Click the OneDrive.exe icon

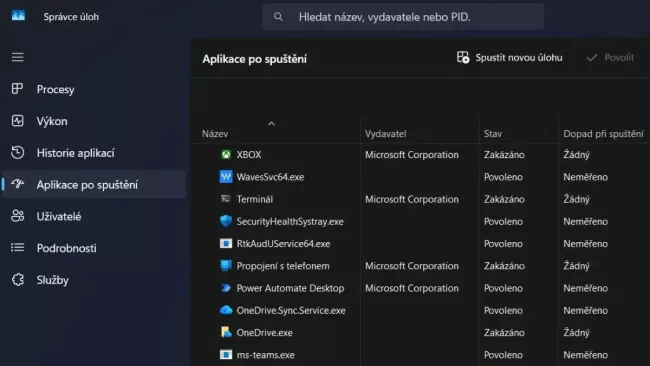click(x=226, y=332)
